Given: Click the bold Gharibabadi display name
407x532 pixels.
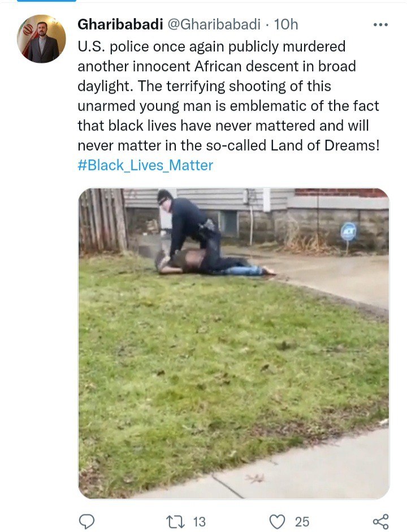Looking at the screenshot, I should (x=120, y=24).
